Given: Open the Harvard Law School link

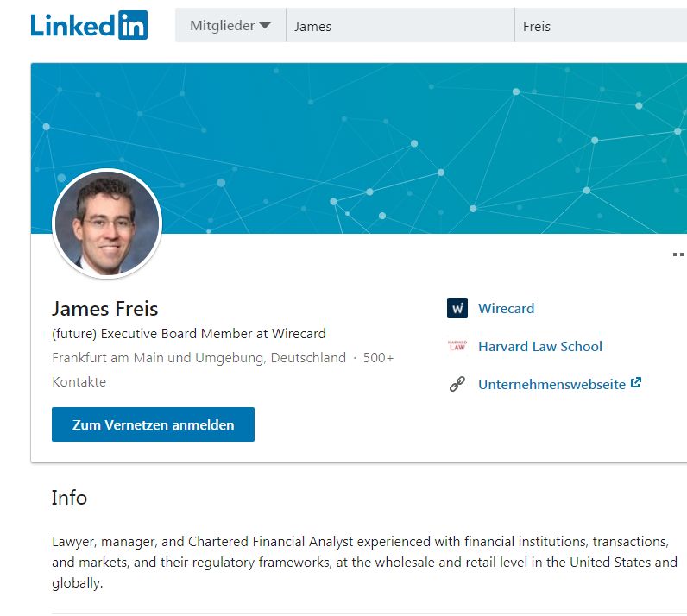Looking at the screenshot, I should click(540, 346).
